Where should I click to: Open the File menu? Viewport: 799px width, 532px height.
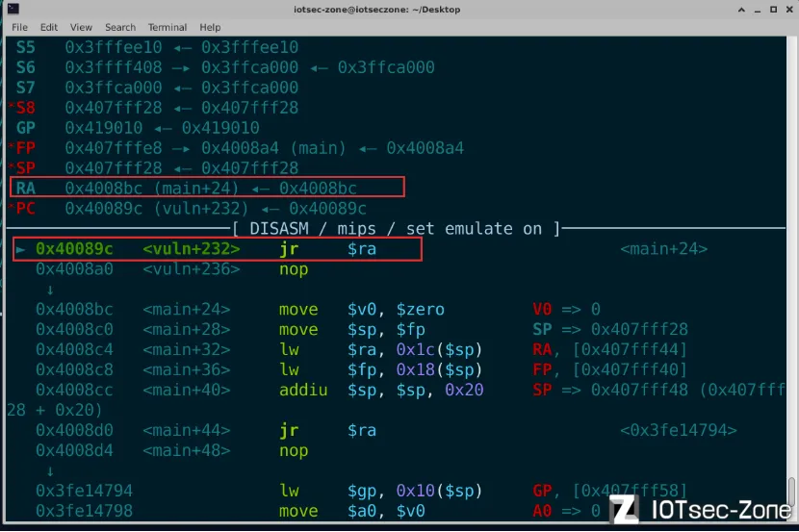pyautogui.click(x=19, y=27)
